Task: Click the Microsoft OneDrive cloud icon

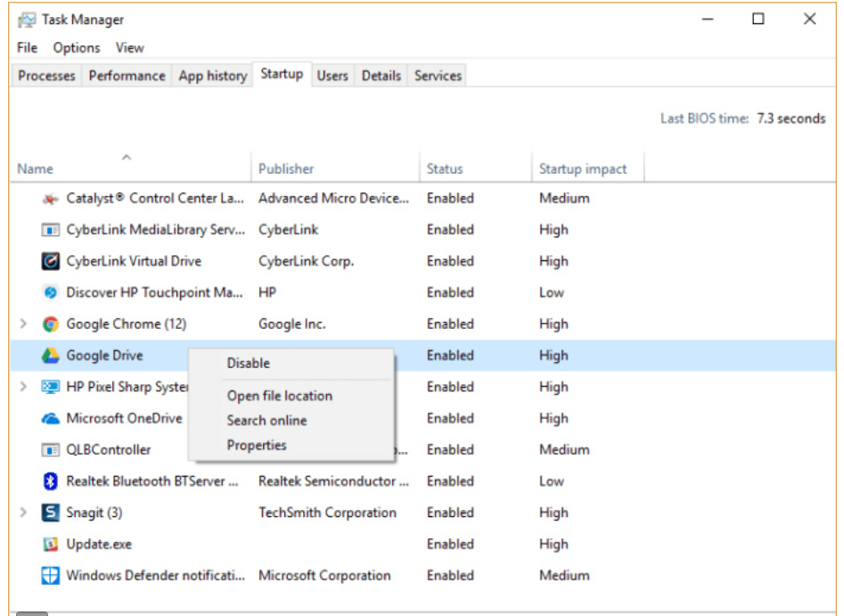Action: tap(50, 418)
